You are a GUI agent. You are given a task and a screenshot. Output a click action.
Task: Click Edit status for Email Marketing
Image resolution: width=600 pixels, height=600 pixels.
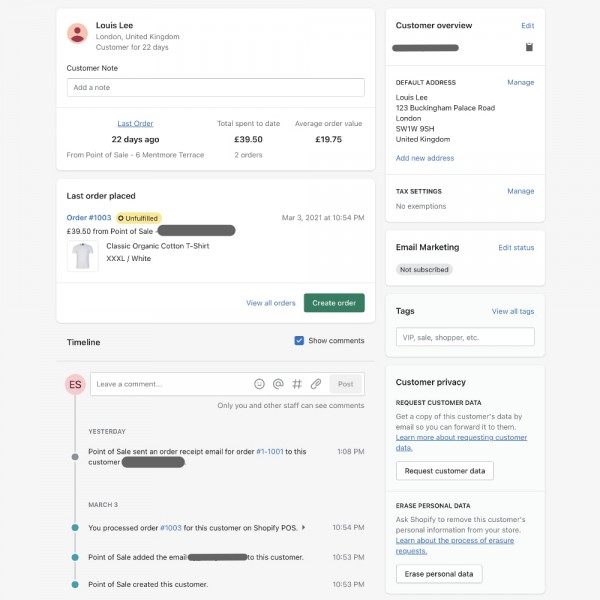click(x=516, y=247)
